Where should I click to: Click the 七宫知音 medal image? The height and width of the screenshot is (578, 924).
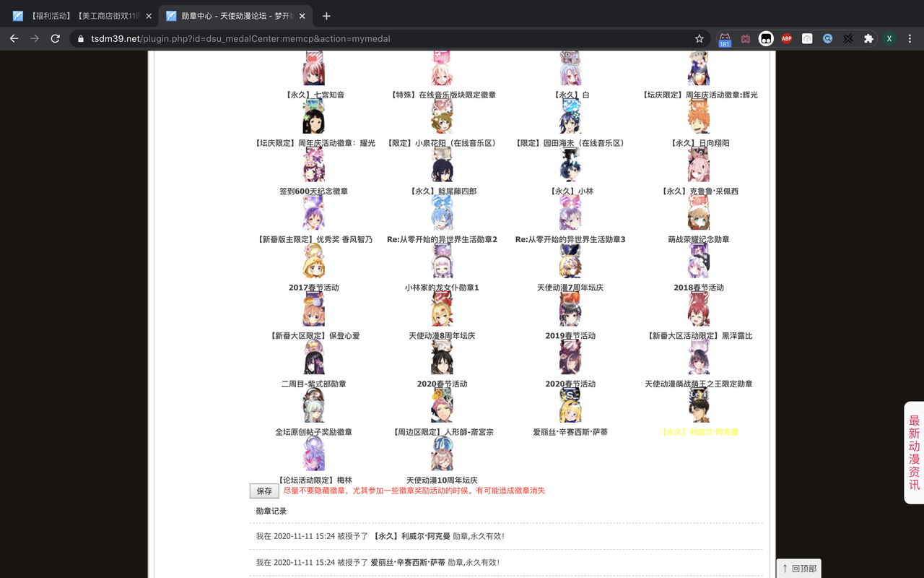[314, 69]
